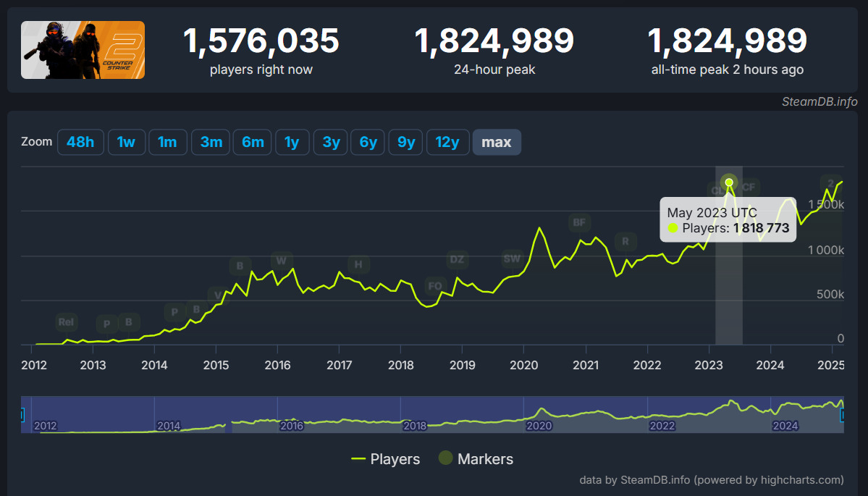This screenshot has width=868, height=496.
Task: Click the highlighted May 2023 data point
Action: (729, 182)
